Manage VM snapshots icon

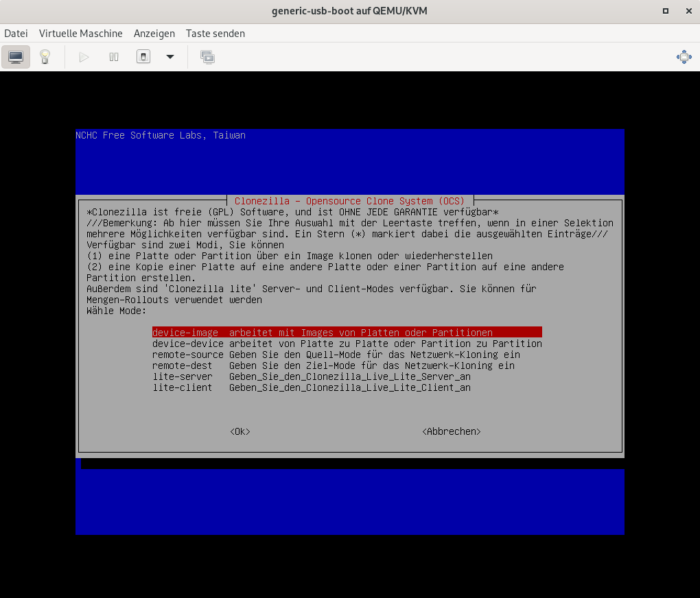207,57
